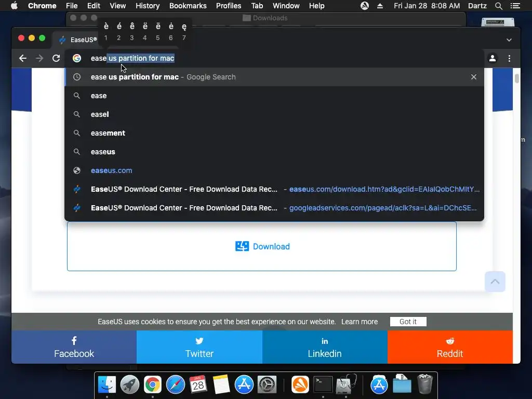Screen dimensions: 532x399
Task: Open System Preferences from the Dock
Action: tap(267, 385)
